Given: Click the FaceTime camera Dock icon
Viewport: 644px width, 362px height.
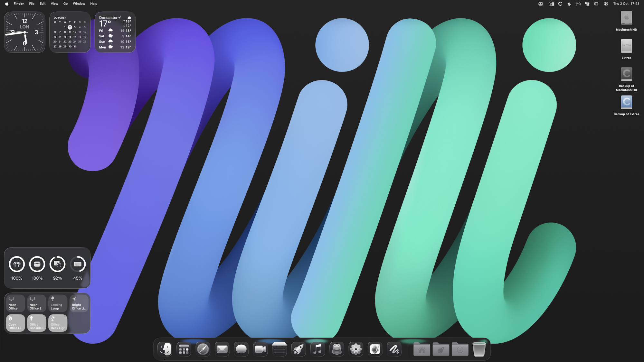Looking at the screenshot, I should pos(260,349).
